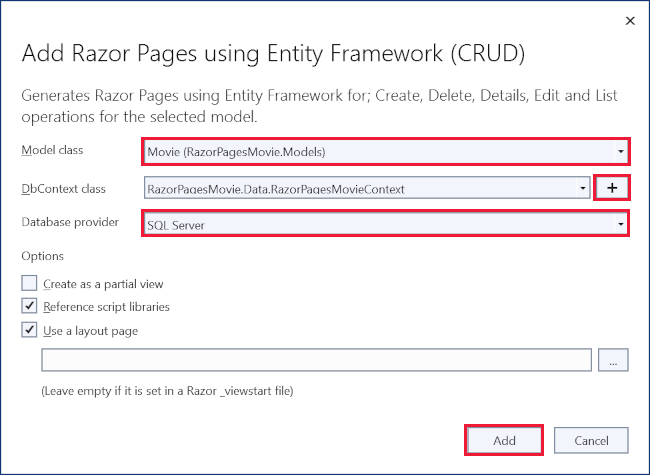Click the dialog title Add Razor Pages
The width and height of the screenshot is (650, 475).
(x=274, y=54)
